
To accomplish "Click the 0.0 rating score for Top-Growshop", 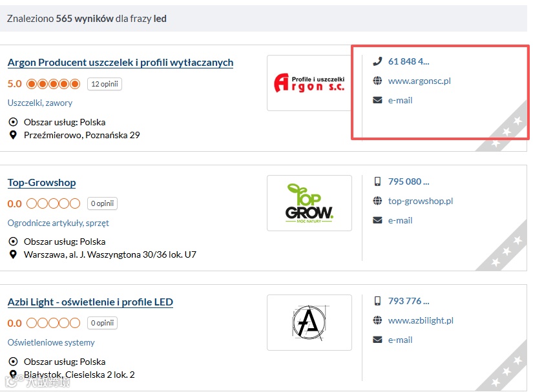I will click(15, 204).
